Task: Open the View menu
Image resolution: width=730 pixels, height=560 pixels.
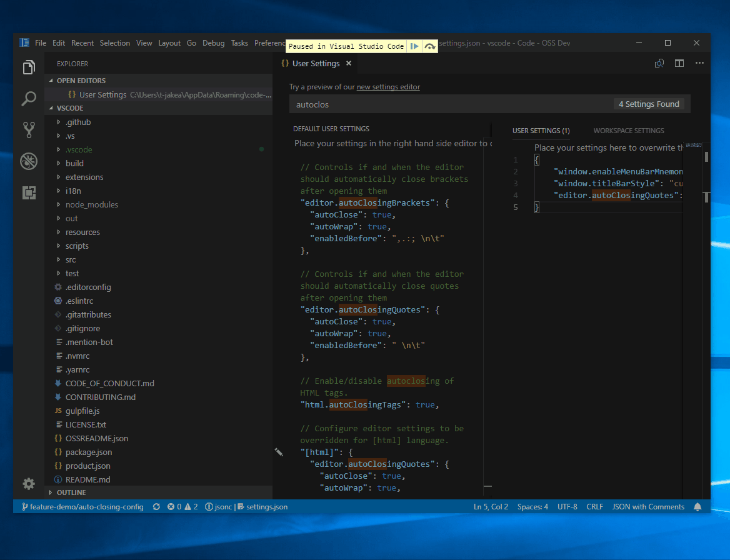Action: [144, 43]
